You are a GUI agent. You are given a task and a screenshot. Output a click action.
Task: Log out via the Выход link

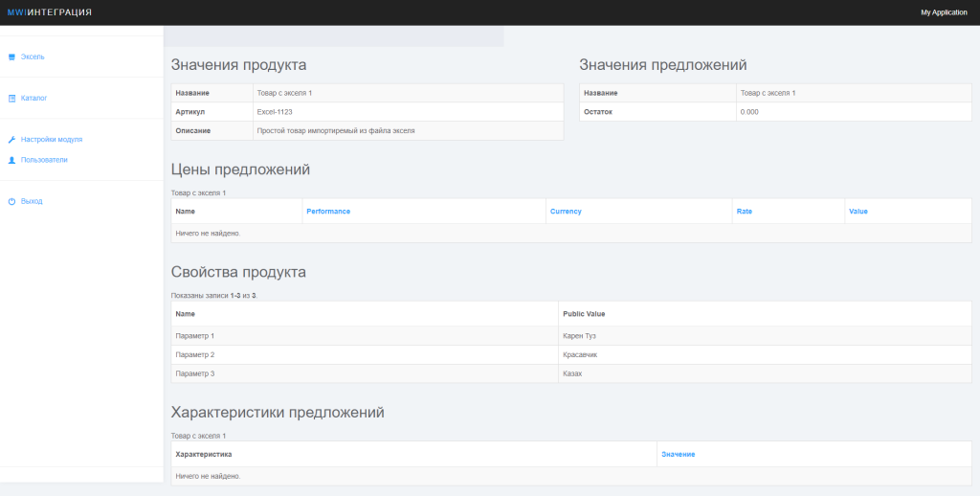(33, 202)
